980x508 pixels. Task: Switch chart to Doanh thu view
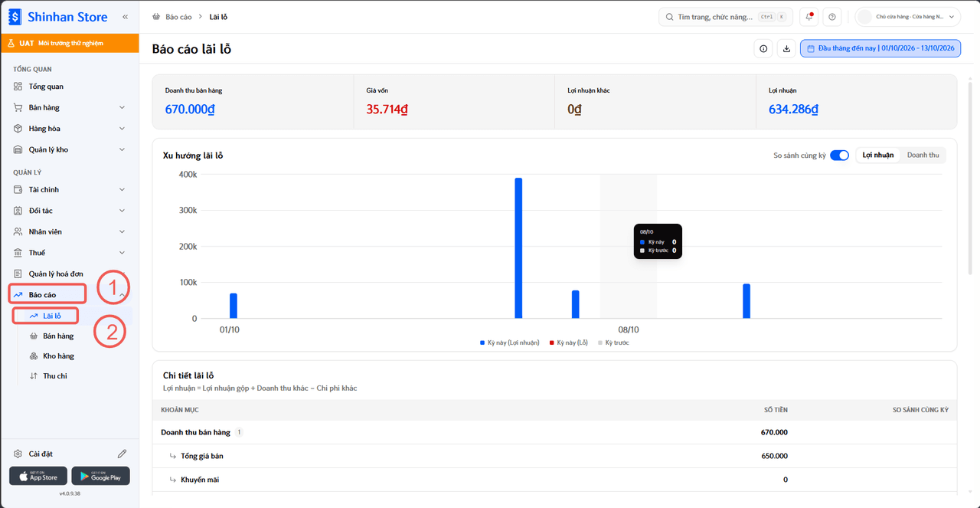(923, 156)
